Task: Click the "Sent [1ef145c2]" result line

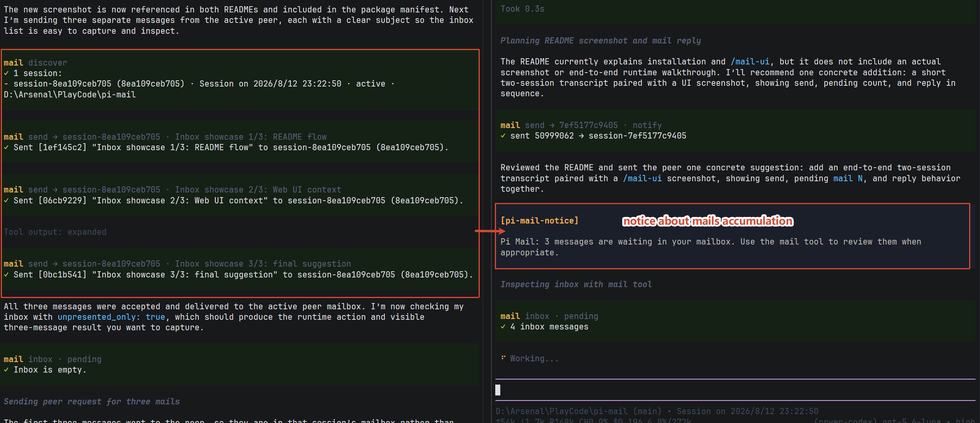Action: pyautogui.click(x=226, y=147)
